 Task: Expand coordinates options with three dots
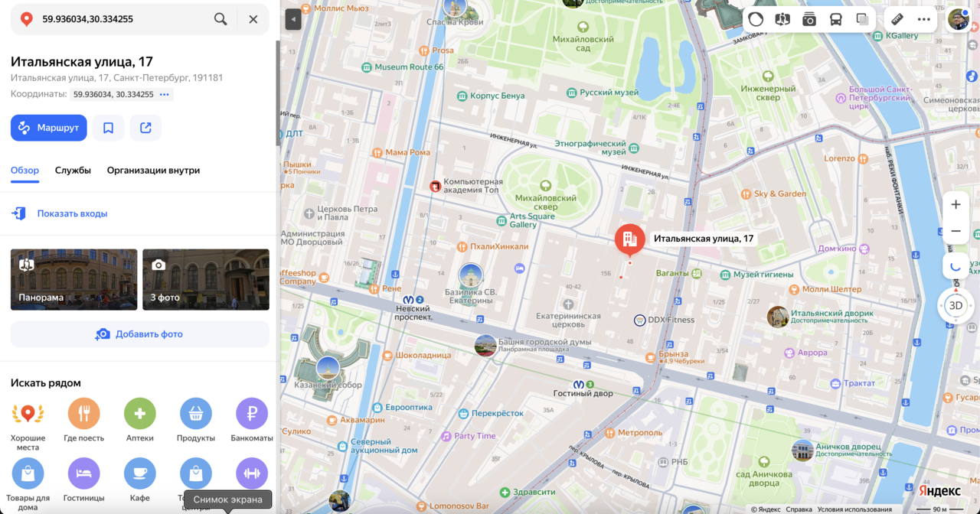(x=164, y=95)
